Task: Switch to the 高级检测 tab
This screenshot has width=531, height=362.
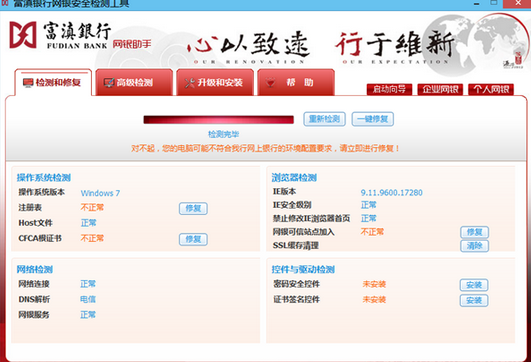Action: pyautogui.click(x=134, y=82)
